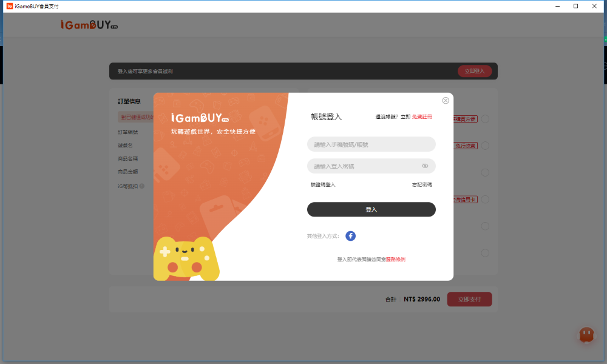The height and width of the screenshot is (364, 607).
Task: Click the 忘記密碼 link
Action: pyautogui.click(x=422, y=185)
